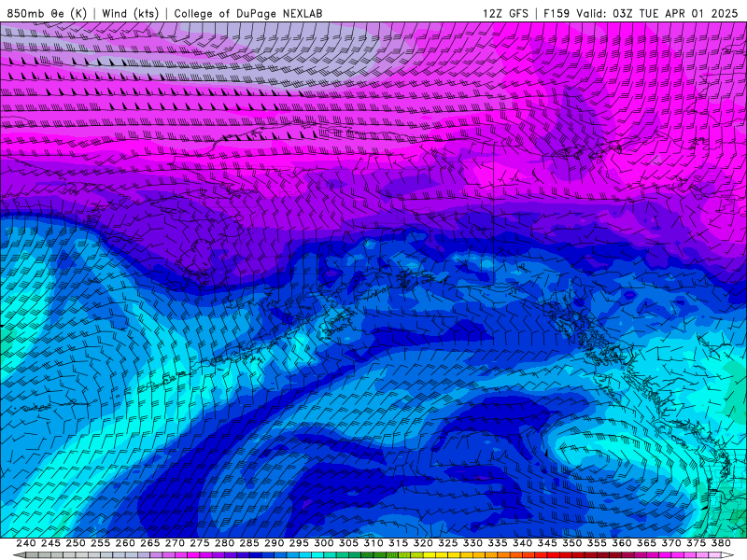Click the 255 value on the color scale
747x560 pixels.
pos(100,543)
